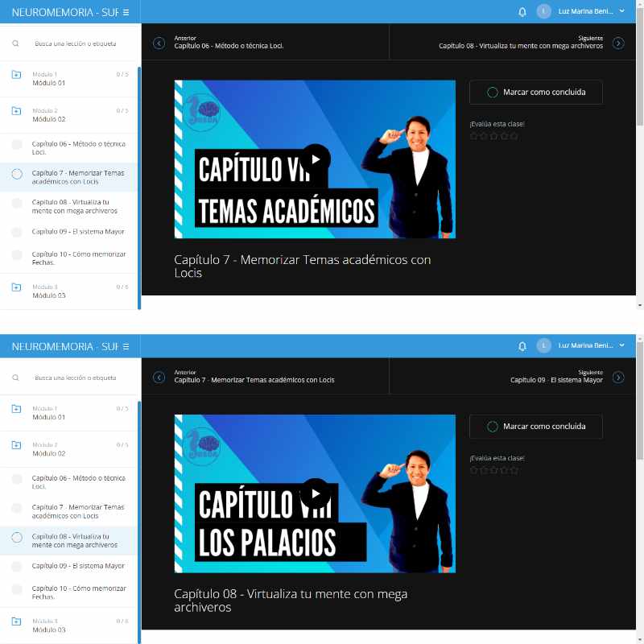Screen dimensions: 644x644
Task: Open notifications bell on Capítulo 7 page
Action: (522, 12)
